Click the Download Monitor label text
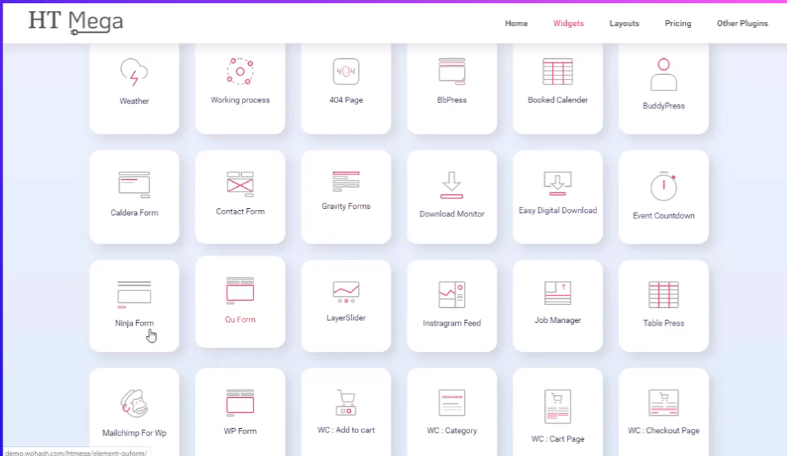The width and height of the screenshot is (787, 456). point(452,214)
